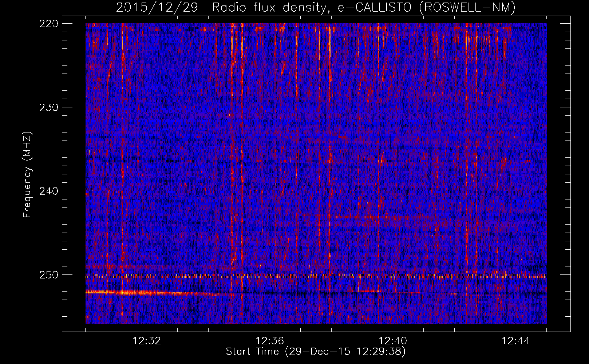Click the 240 frequency tick label
Screen dimensions: 589x364
48,191
